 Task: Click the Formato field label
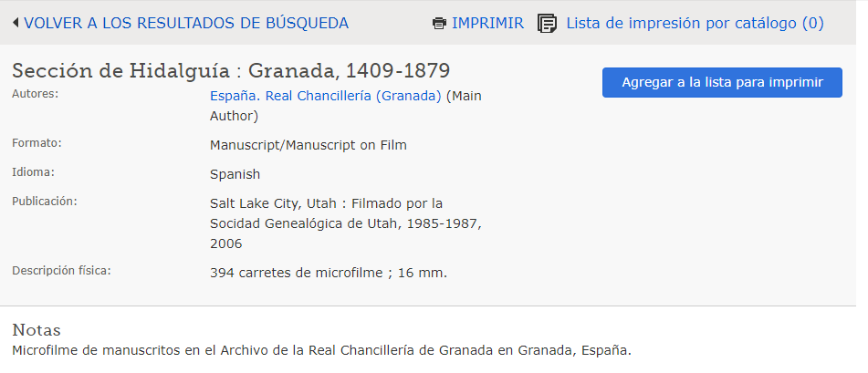click(37, 142)
